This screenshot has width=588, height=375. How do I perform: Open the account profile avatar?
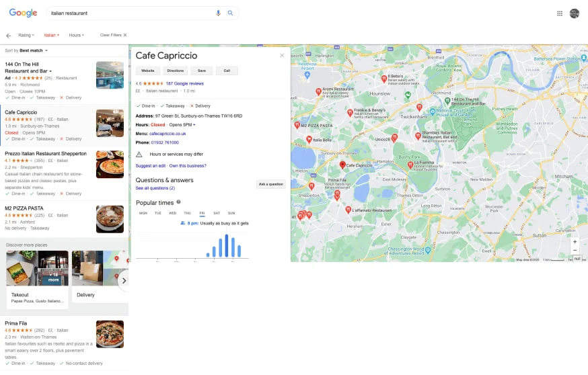coord(574,13)
